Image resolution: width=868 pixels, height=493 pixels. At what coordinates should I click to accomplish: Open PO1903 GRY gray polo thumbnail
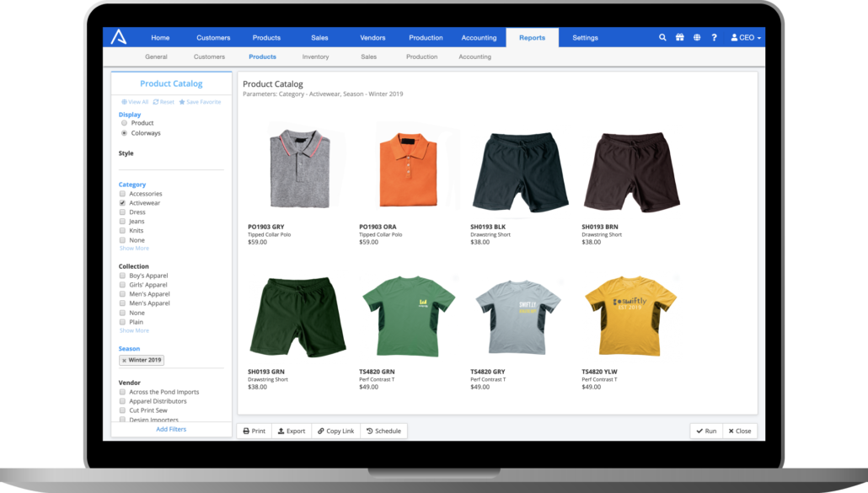(299, 169)
